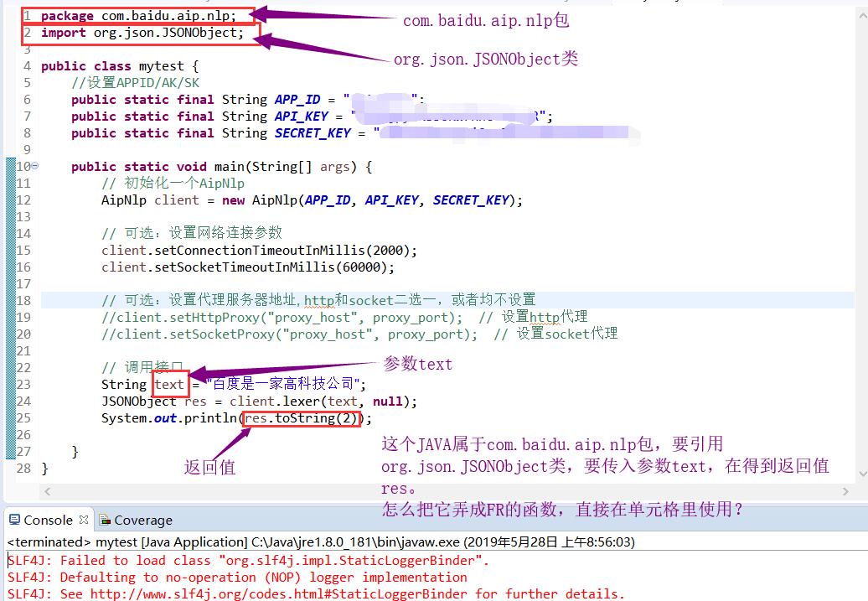Click 'SLF4J: Failed to load class' console line

(x=249, y=561)
